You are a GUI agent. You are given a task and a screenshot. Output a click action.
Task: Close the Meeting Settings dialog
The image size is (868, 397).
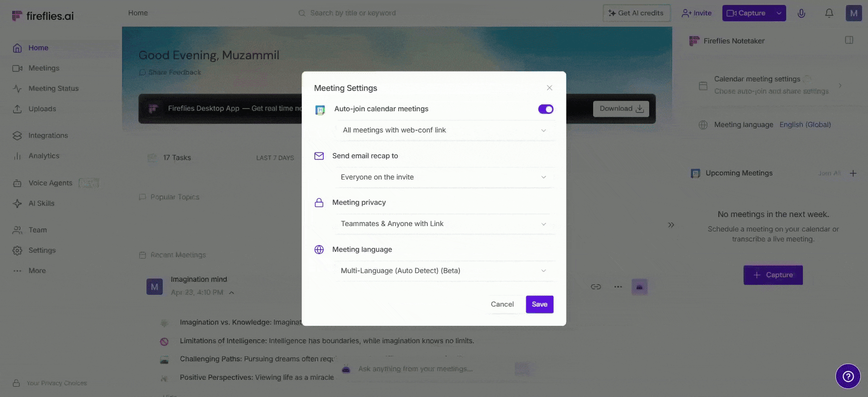pyautogui.click(x=549, y=88)
